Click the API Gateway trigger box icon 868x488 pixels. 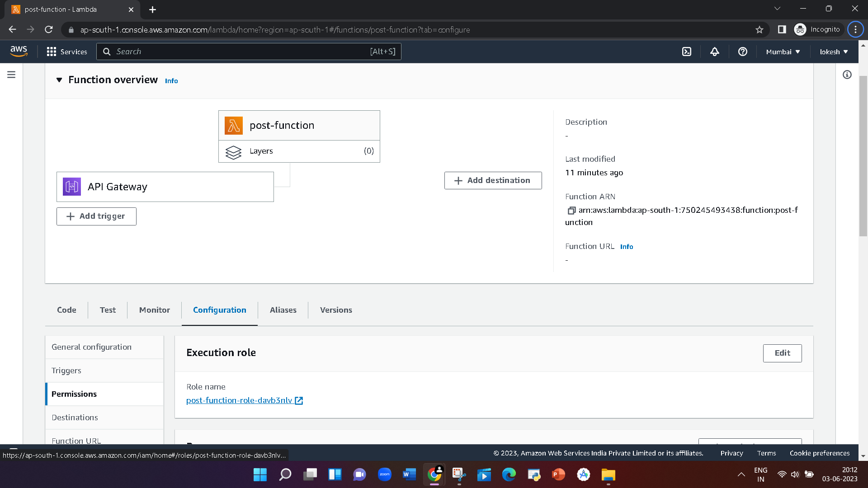pyautogui.click(x=72, y=186)
